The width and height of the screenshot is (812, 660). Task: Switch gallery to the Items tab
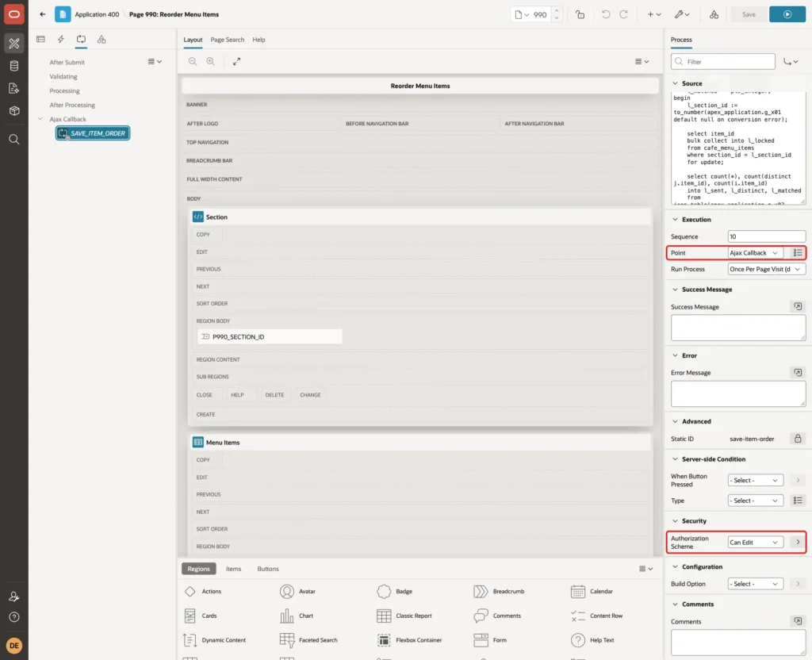coord(233,569)
